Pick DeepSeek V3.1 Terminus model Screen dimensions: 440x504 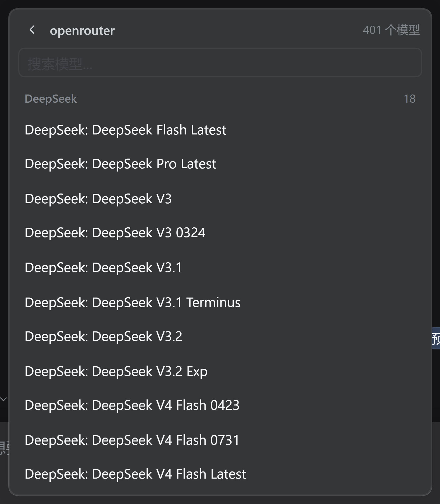(x=220, y=303)
